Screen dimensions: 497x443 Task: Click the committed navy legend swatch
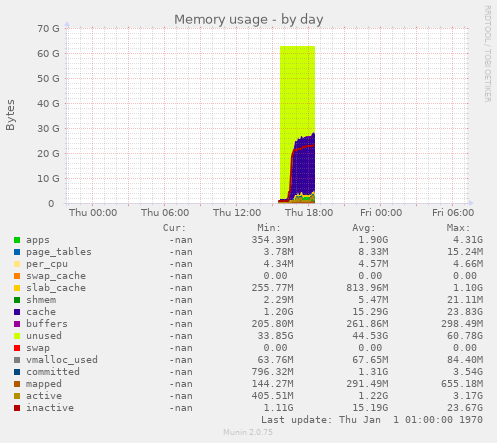tap(17, 372)
